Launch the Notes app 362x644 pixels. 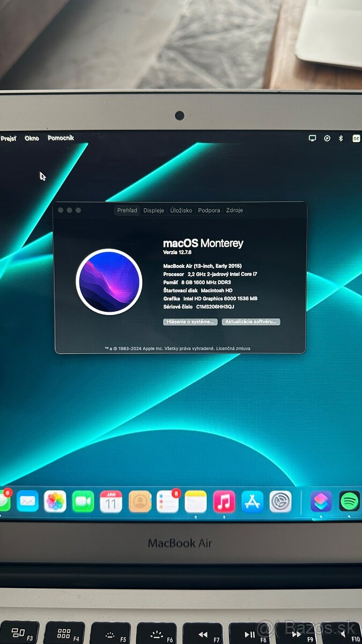click(x=196, y=501)
